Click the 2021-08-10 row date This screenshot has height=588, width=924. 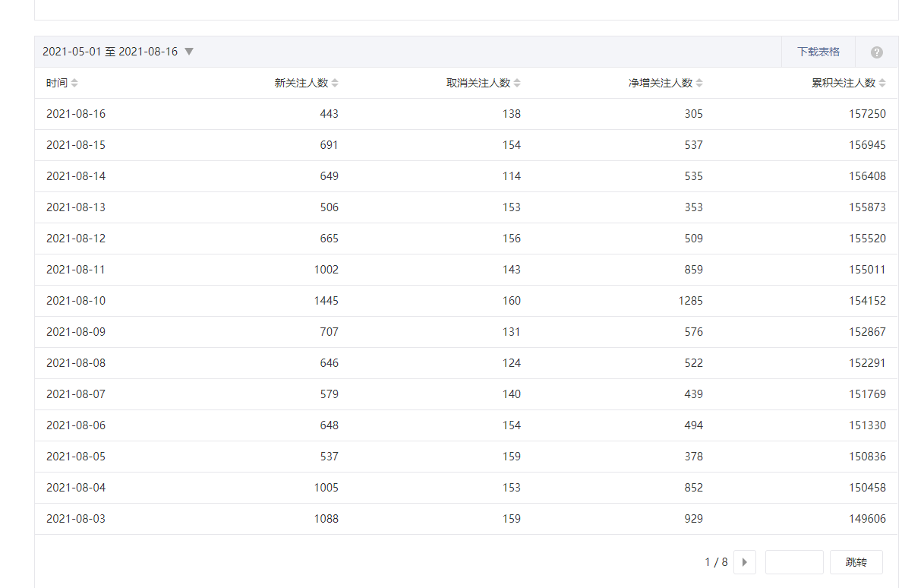(x=76, y=301)
